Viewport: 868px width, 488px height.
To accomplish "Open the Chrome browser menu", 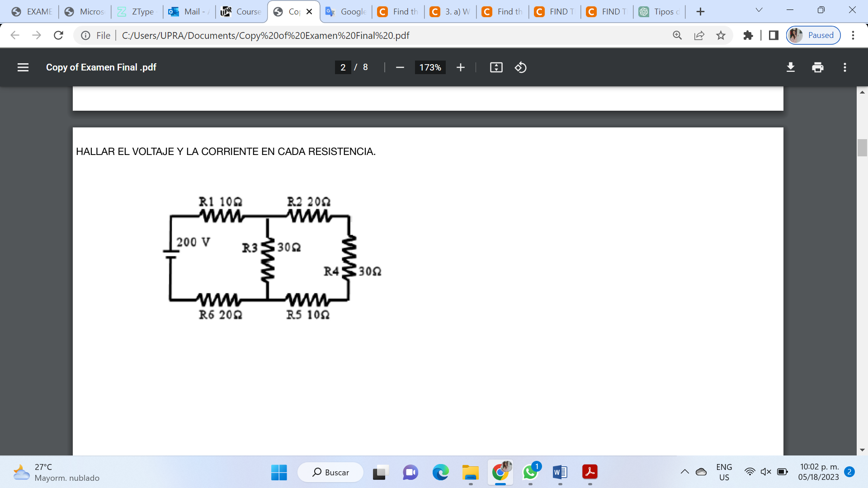I will pyautogui.click(x=854, y=35).
